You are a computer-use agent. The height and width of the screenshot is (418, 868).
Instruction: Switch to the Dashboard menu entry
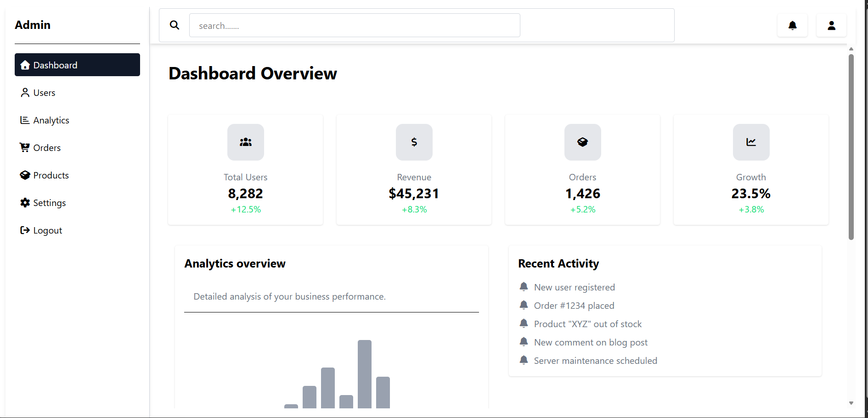click(x=55, y=65)
